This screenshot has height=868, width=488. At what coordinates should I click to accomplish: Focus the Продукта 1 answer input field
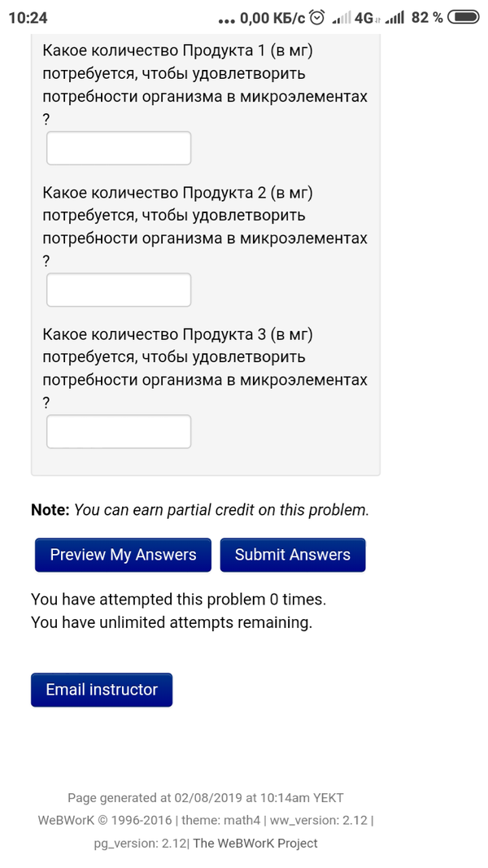point(119,148)
